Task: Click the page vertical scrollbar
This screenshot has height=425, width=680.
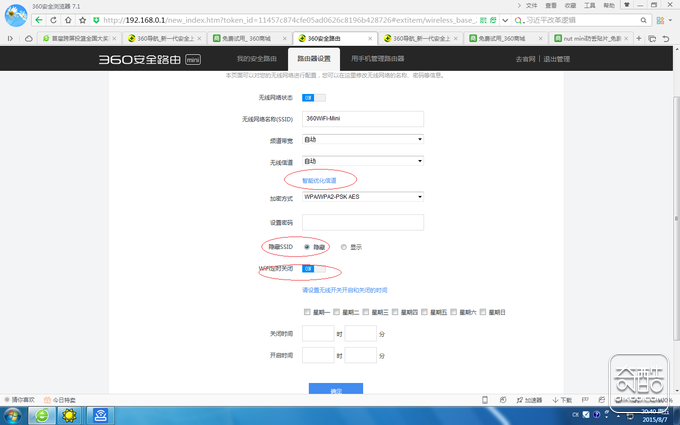Action: coord(676,217)
